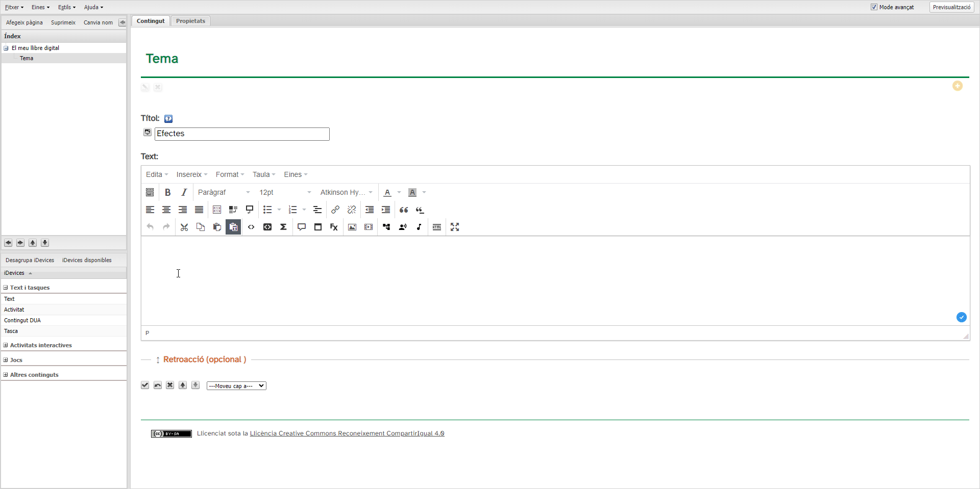Image resolution: width=980 pixels, height=489 pixels.
Task: Switch to the Propietats tab
Action: (190, 21)
